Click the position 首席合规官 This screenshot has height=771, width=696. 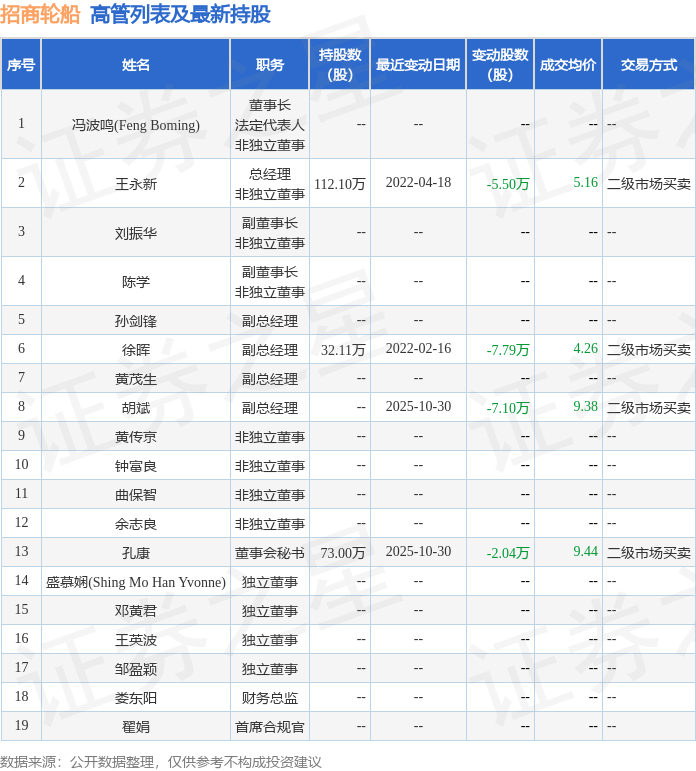tap(270, 727)
